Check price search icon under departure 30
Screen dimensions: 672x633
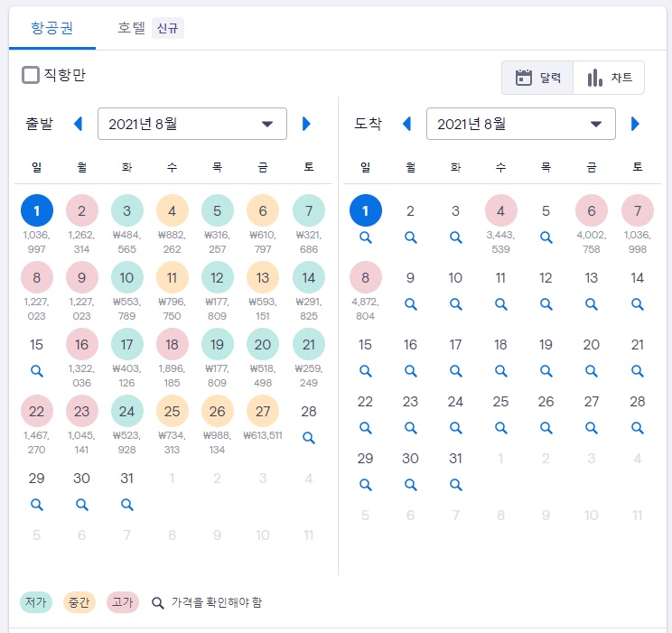click(x=82, y=505)
